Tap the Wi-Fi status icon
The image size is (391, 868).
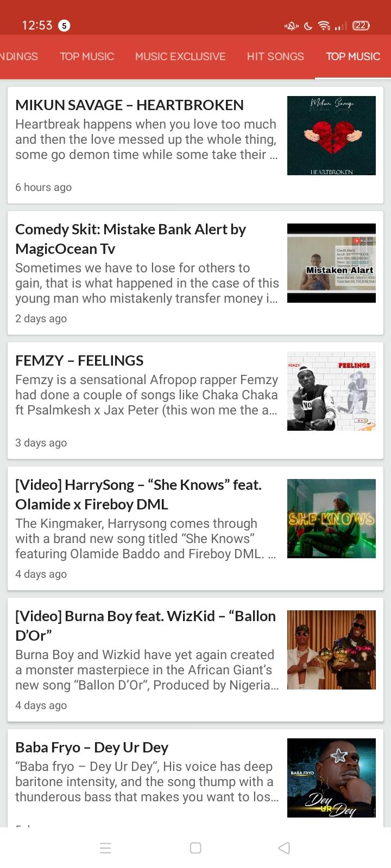pos(324,25)
